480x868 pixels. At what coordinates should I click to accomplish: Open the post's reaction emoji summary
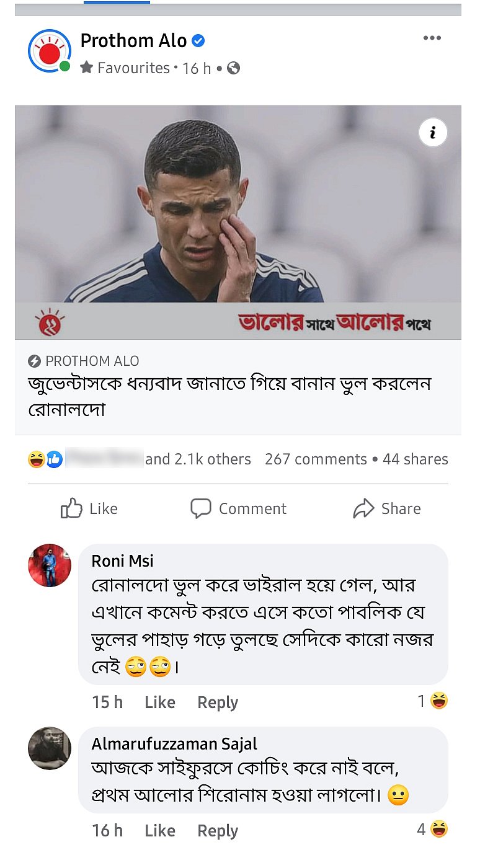click(45, 459)
